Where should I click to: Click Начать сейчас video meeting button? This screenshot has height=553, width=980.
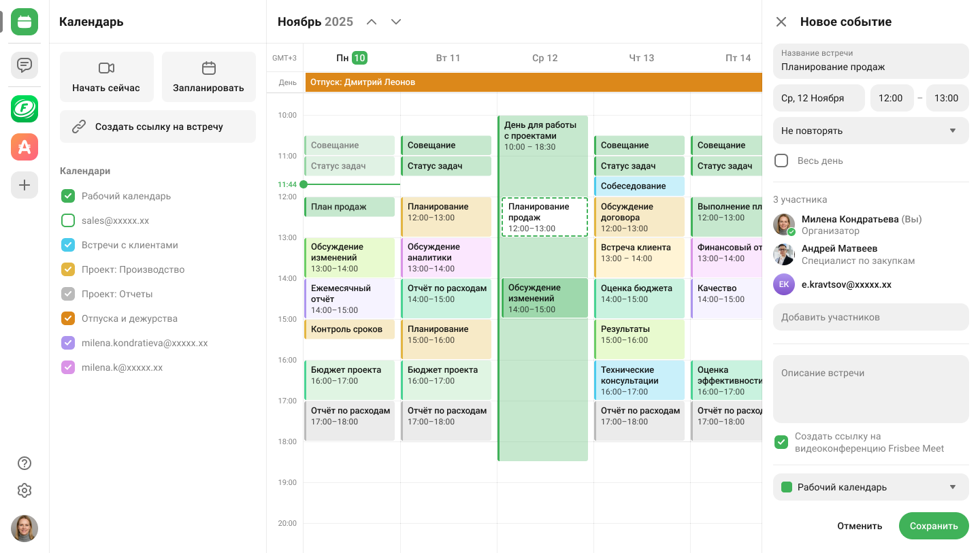click(106, 77)
